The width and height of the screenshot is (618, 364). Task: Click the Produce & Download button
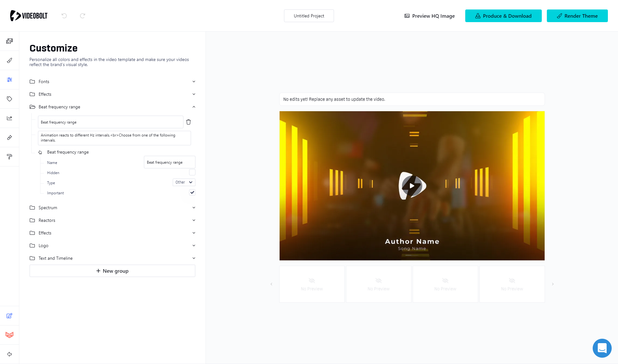tap(503, 16)
